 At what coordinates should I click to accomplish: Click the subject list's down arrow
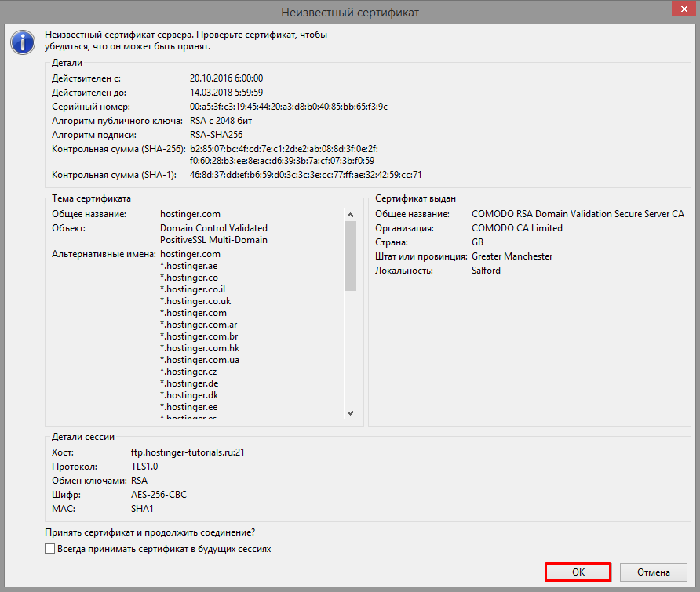(x=351, y=412)
